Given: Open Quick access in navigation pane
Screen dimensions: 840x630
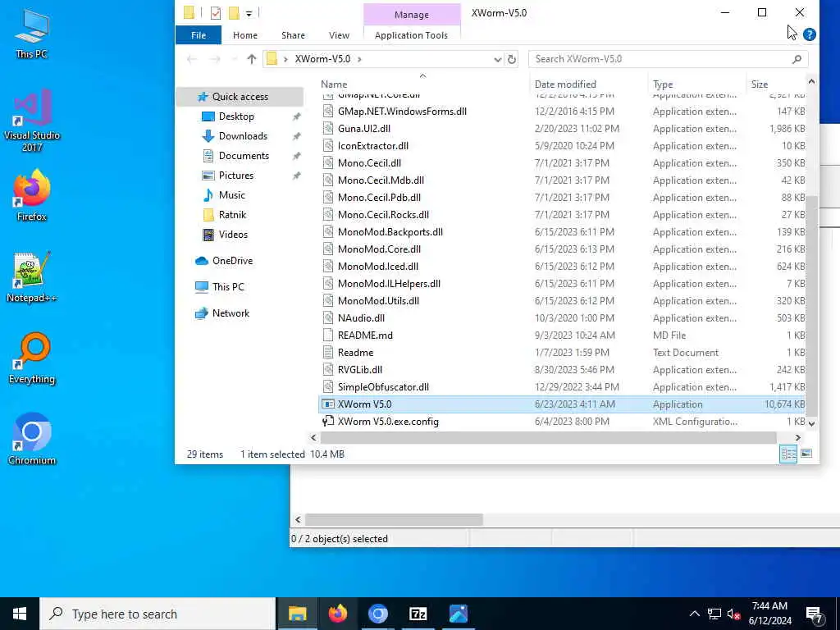Looking at the screenshot, I should (240, 97).
